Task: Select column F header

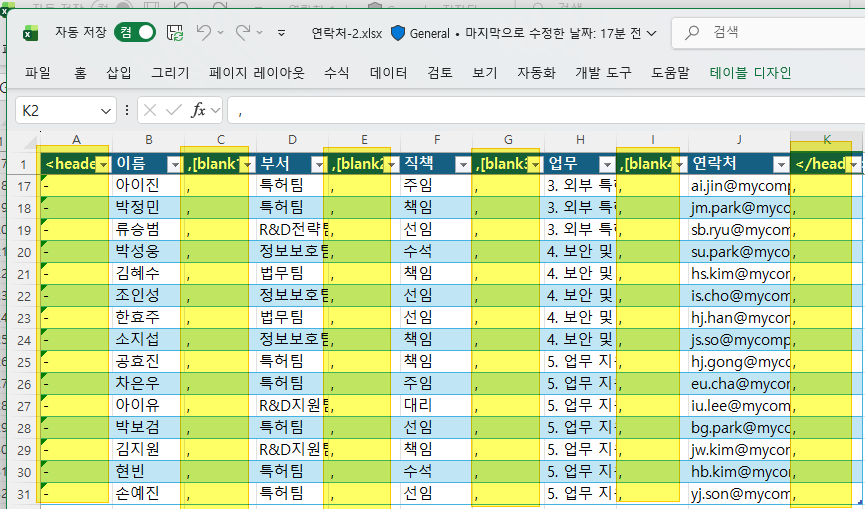Action: tap(436, 140)
